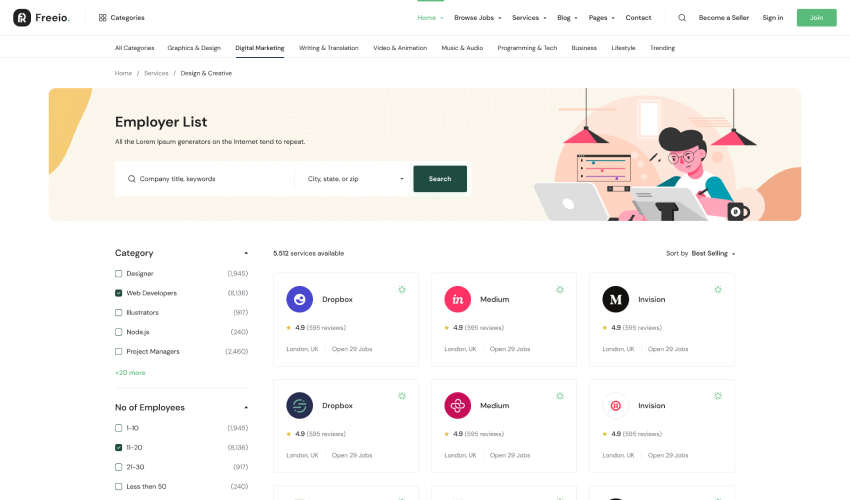The width and height of the screenshot is (850, 500).
Task: Click the green Join button
Action: point(816,18)
